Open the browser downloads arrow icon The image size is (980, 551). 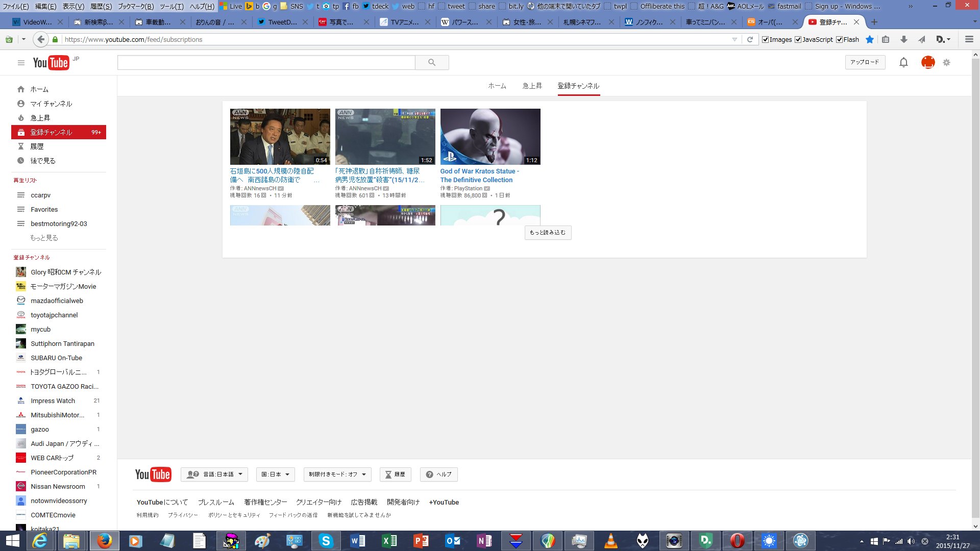coord(903,39)
